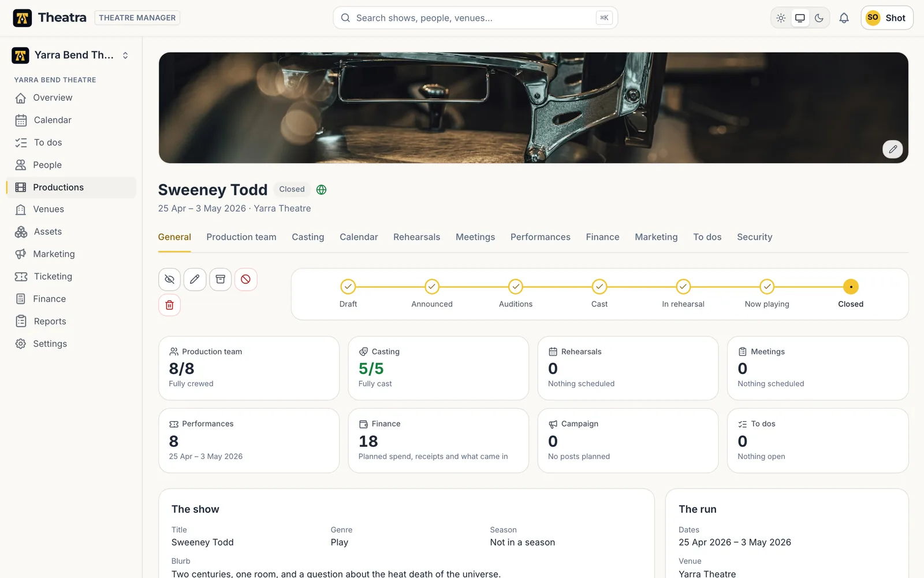Viewport: 924px width, 578px height.
Task: Open the SO Shot user menu
Action: [886, 18]
